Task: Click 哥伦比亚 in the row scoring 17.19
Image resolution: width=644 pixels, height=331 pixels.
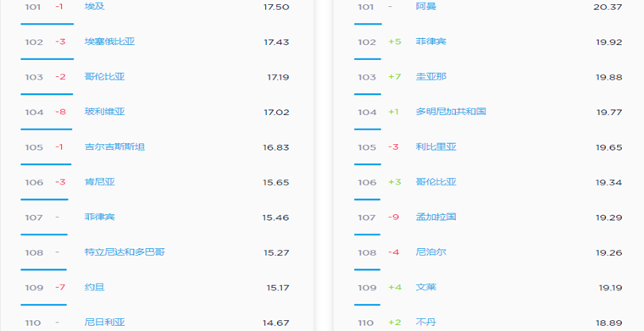Action: click(105, 77)
